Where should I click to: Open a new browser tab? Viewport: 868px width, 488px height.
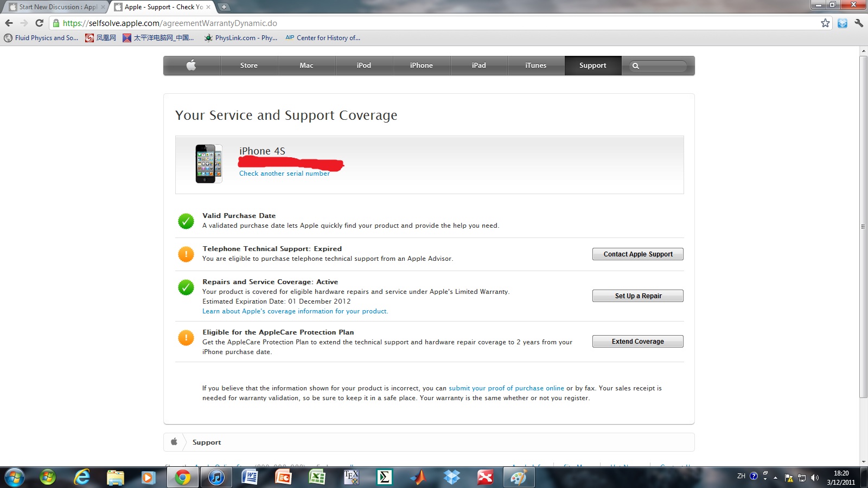(x=224, y=7)
